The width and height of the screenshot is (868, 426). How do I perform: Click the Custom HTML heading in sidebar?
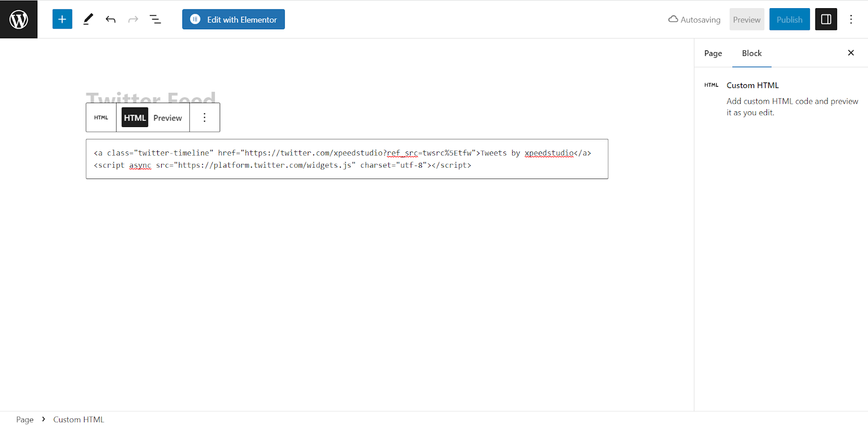click(752, 85)
